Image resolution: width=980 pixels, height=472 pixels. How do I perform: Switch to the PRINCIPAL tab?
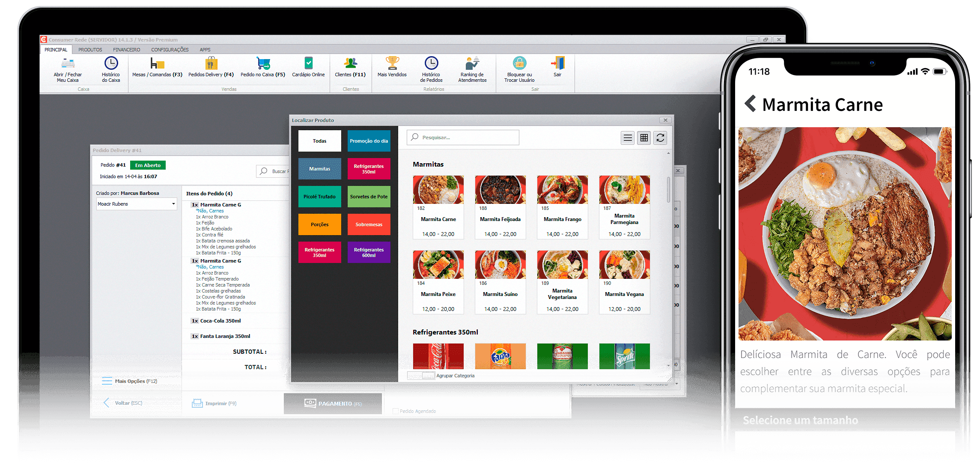point(56,50)
